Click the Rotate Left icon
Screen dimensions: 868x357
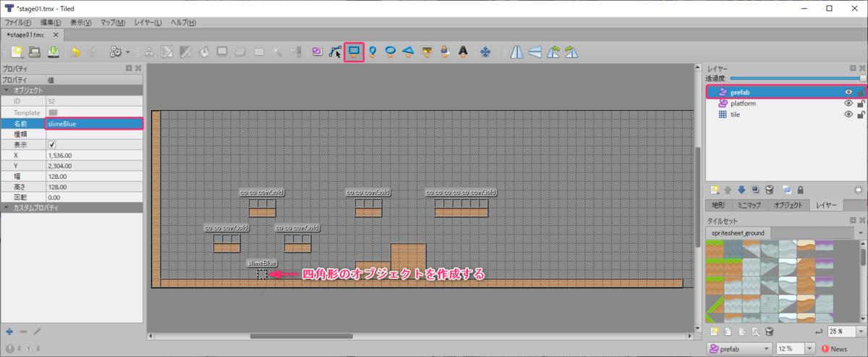553,52
